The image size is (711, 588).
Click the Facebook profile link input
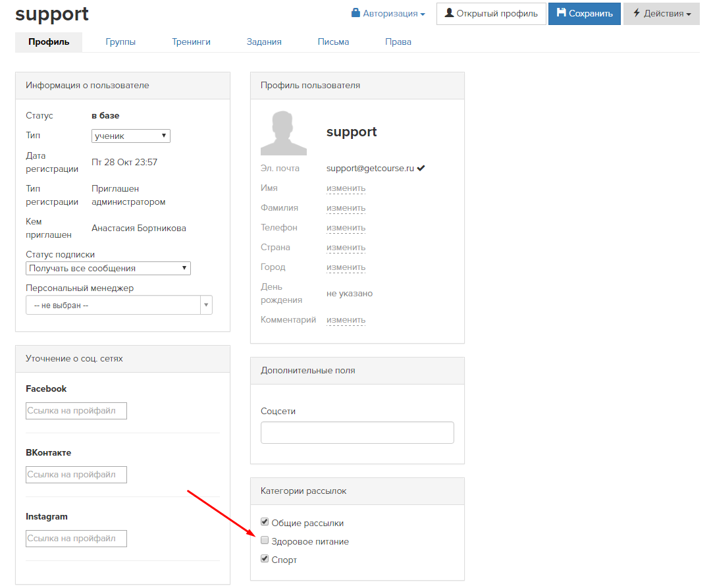tap(76, 411)
